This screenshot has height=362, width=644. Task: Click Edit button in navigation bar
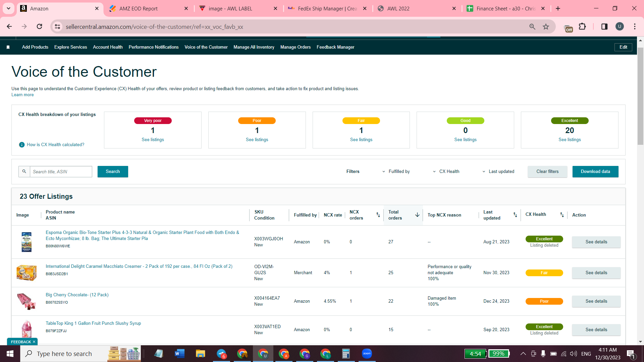[x=623, y=47]
